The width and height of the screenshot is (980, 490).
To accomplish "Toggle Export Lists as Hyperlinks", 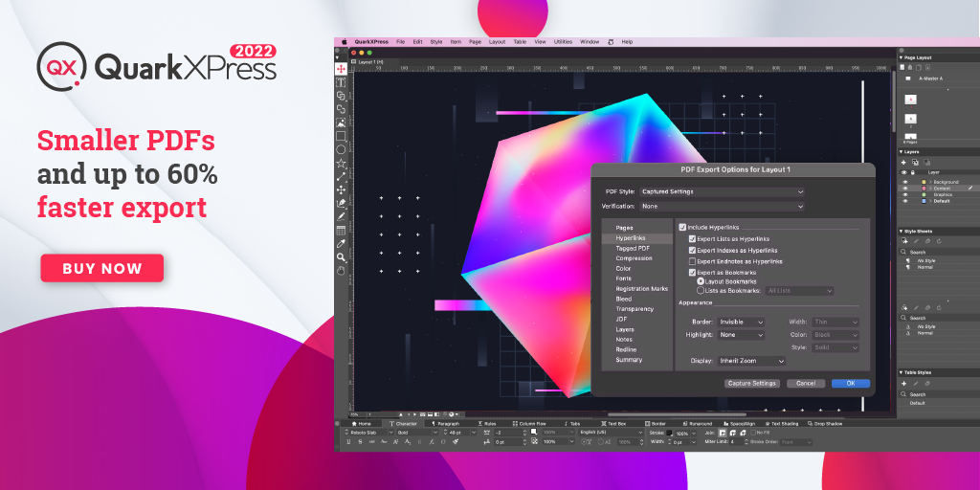I will click(692, 238).
